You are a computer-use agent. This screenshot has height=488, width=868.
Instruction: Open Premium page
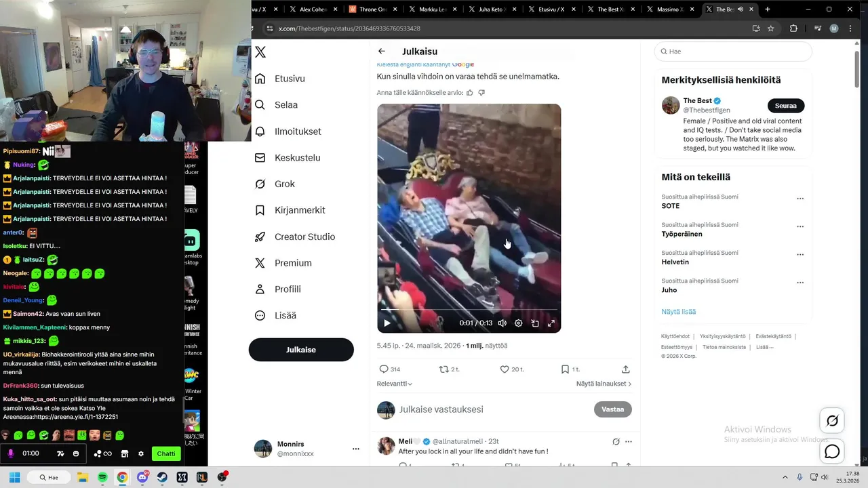click(x=283, y=263)
